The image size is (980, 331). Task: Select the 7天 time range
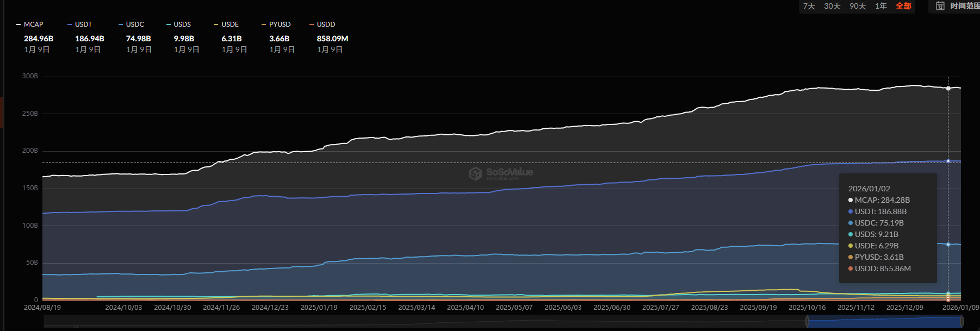[809, 6]
